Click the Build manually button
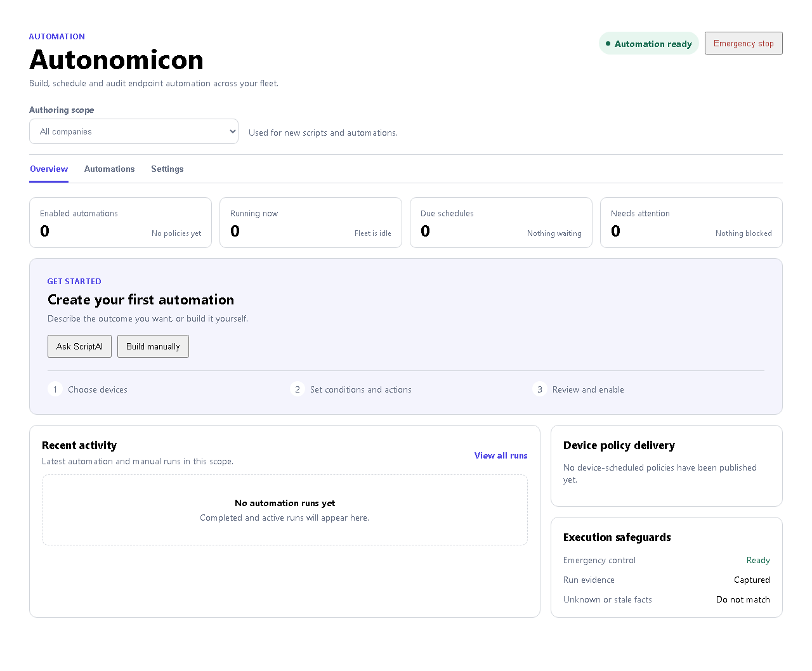The height and width of the screenshot is (671, 812). [x=153, y=346]
